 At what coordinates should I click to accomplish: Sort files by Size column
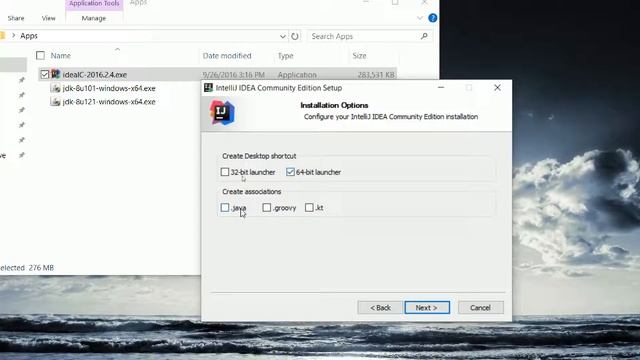359,56
